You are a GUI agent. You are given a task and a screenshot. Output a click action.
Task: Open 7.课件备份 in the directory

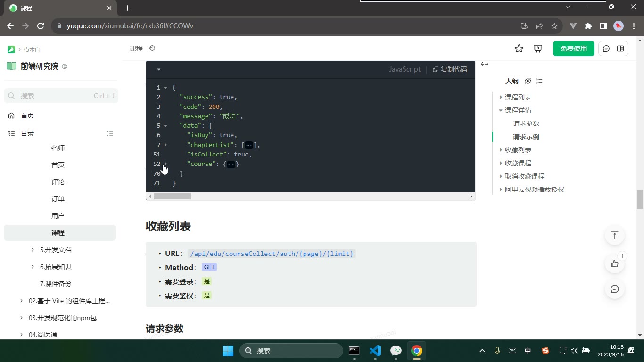point(56,284)
